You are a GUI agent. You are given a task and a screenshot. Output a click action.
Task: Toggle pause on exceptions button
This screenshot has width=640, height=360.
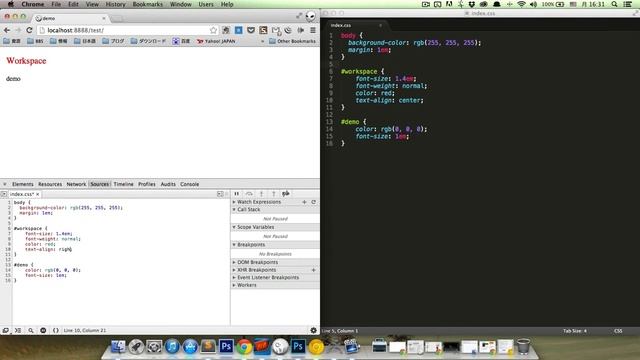(43, 331)
